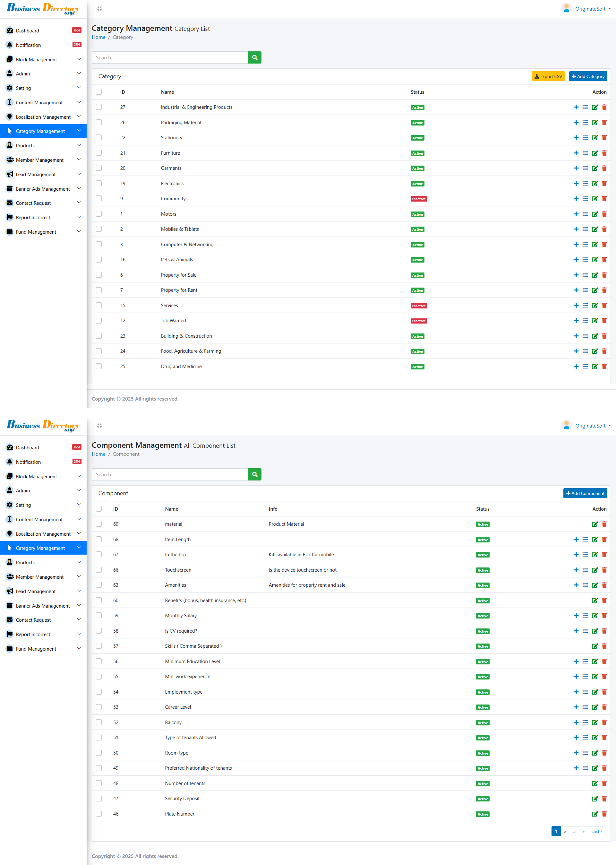This screenshot has height=865, width=616.
Task: Go to page 2 of components
Action: [x=565, y=831]
